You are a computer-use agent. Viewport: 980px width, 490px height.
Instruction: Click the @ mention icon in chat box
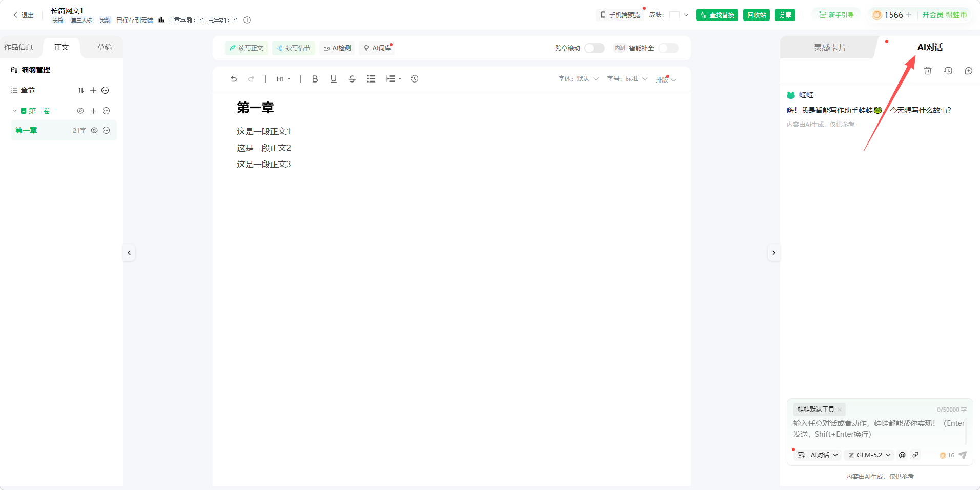pyautogui.click(x=902, y=455)
